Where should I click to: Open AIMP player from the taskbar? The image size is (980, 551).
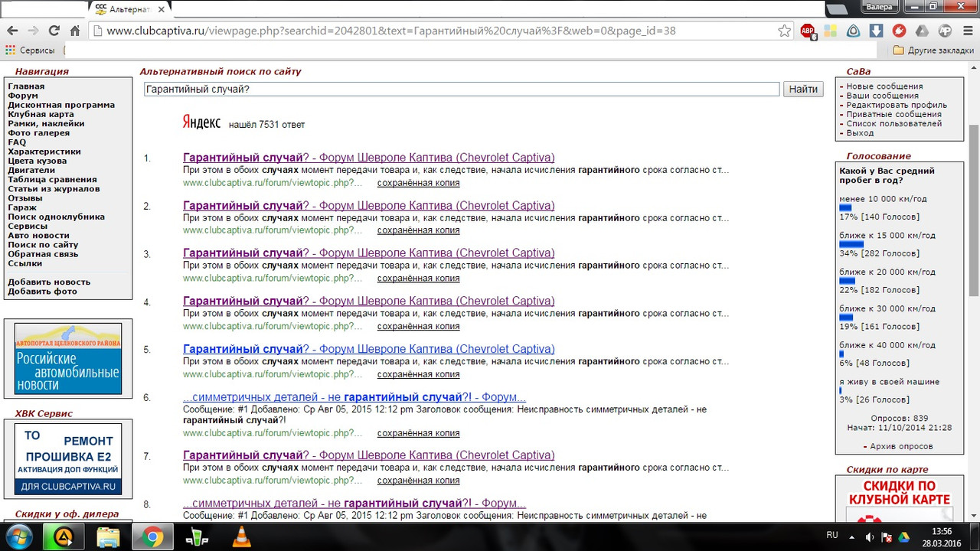pyautogui.click(x=65, y=537)
